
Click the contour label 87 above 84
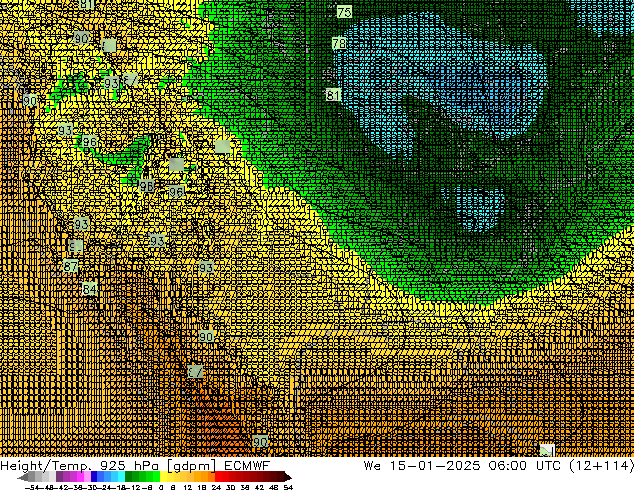click(x=70, y=266)
